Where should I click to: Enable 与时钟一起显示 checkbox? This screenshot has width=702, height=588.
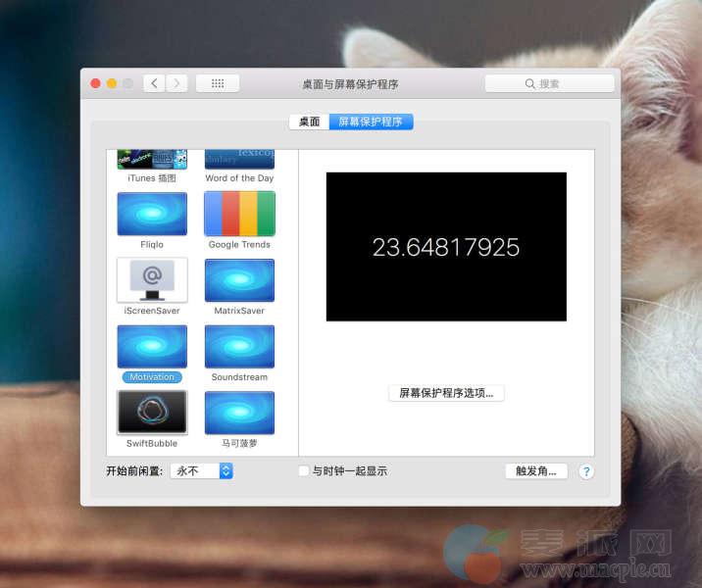pos(304,470)
